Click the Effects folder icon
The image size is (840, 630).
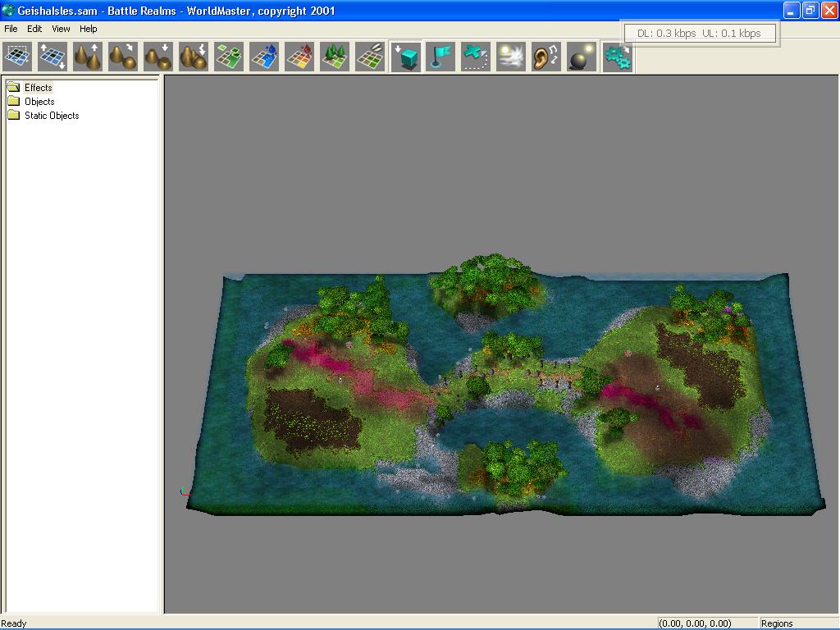(x=14, y=87)
